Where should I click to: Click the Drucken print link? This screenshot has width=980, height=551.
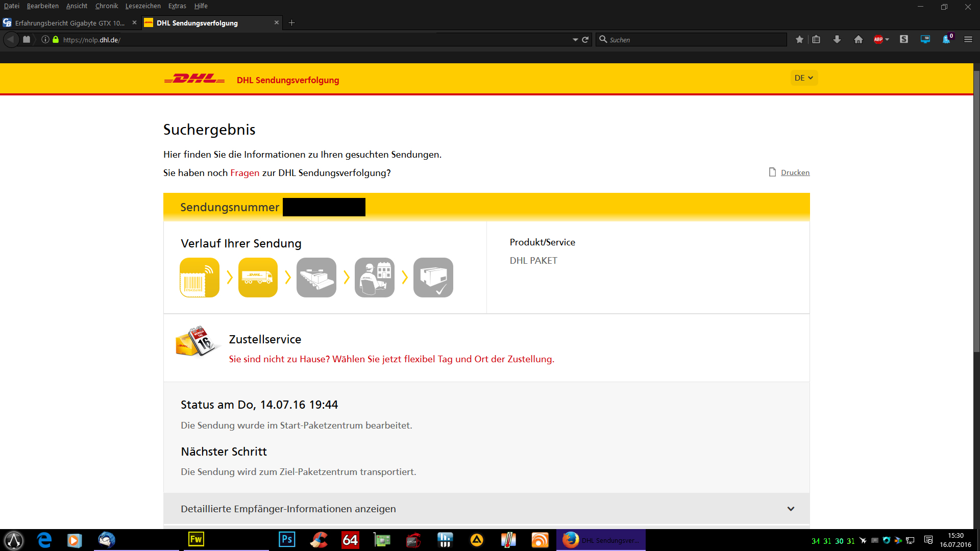[795, 172]
